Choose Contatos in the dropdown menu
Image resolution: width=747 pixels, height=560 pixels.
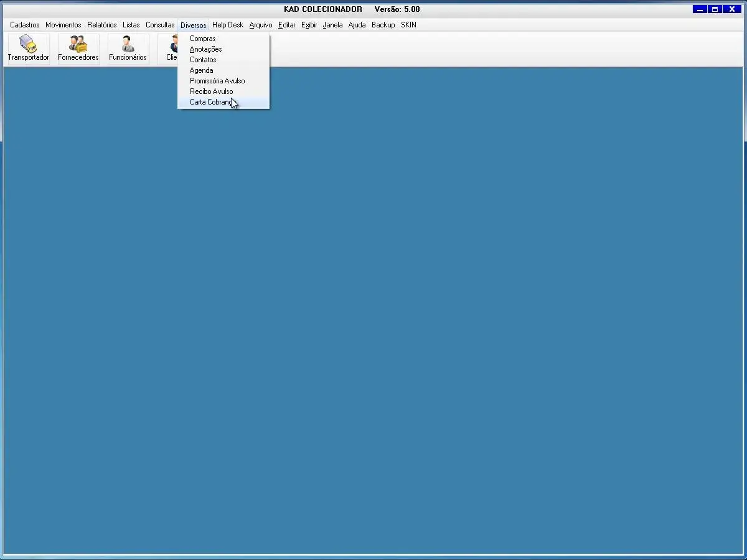tap(203, 60)
